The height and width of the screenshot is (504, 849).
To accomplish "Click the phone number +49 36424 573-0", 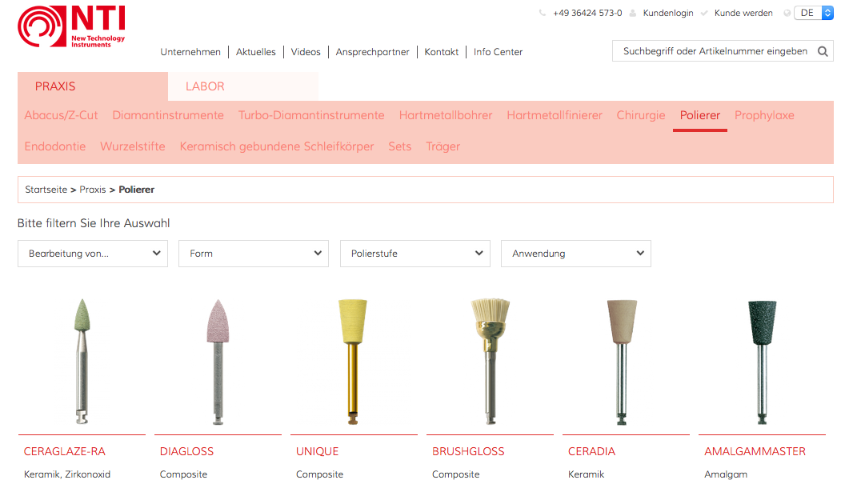I will point(587,13).
